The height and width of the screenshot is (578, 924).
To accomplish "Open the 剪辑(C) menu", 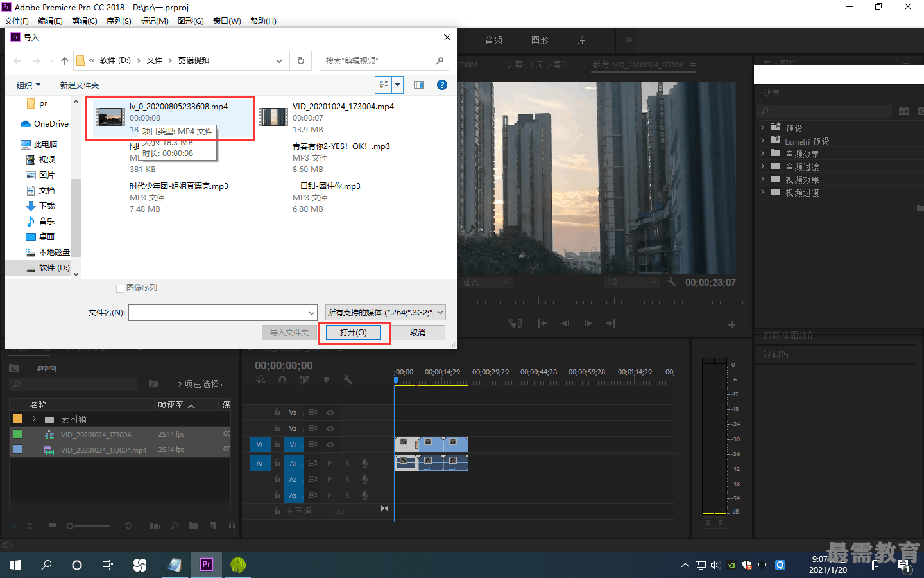I will point(85,21).
